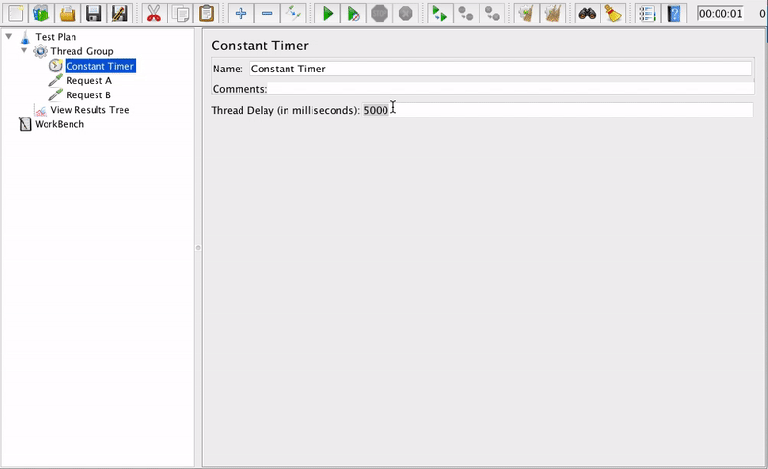Open Function Helper dialog icon
Screen dimensions: 768x469
tap(647, 13)
